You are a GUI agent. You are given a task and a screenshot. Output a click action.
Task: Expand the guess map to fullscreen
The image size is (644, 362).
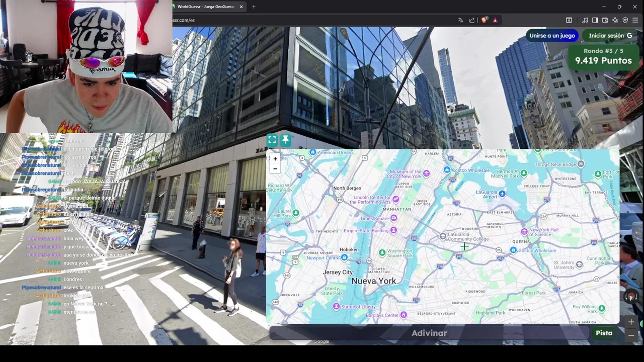(x=272, y=140)
